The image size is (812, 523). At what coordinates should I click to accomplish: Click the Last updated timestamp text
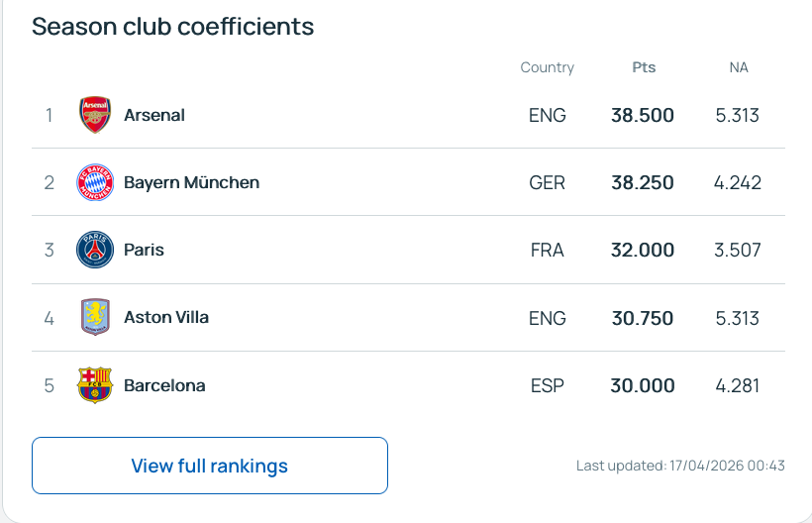pos(680,466)
